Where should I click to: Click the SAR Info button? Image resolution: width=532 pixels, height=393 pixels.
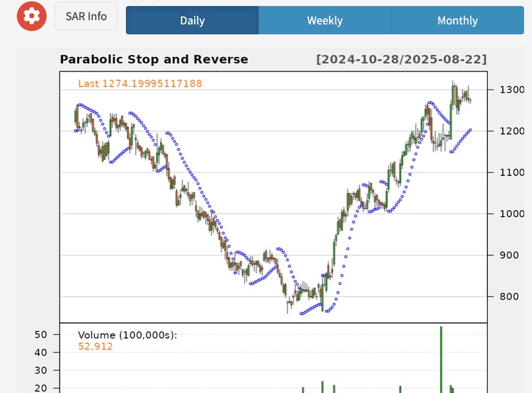point(86,16)
